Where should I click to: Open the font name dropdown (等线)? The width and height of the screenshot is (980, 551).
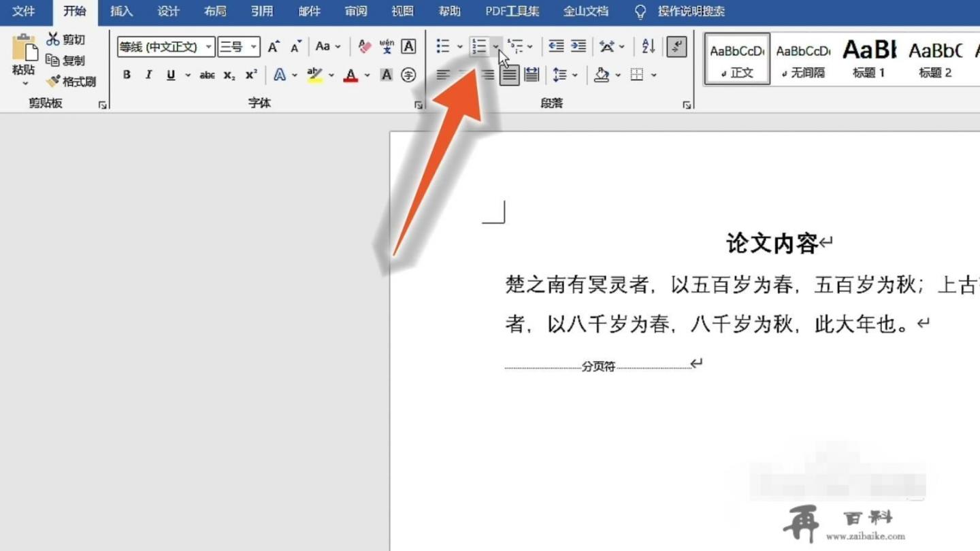209,47
